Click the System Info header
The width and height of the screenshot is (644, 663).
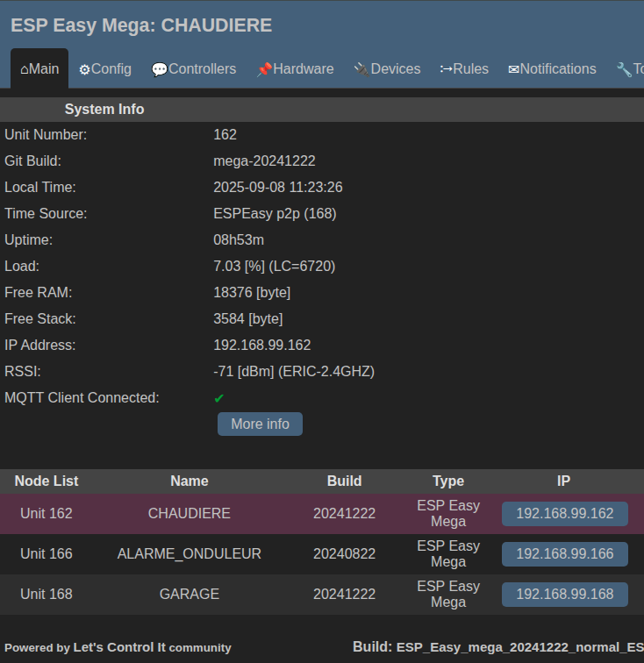(x=104, y=110)
